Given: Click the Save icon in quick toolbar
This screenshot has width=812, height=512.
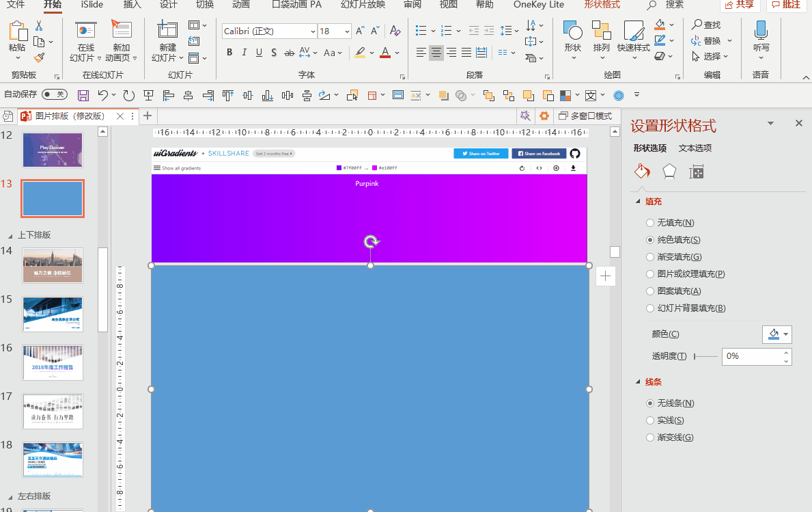Looking at the screenshot, I should 83,95.
